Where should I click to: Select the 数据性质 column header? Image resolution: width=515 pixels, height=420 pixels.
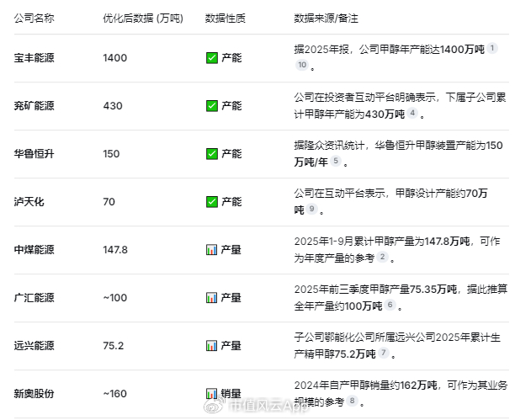tap(226, 18)
